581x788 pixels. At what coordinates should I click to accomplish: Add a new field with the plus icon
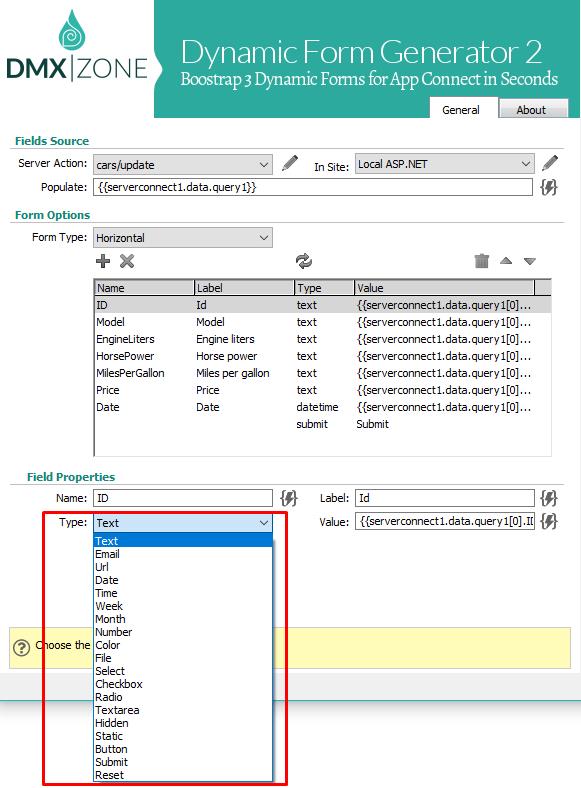103,261
